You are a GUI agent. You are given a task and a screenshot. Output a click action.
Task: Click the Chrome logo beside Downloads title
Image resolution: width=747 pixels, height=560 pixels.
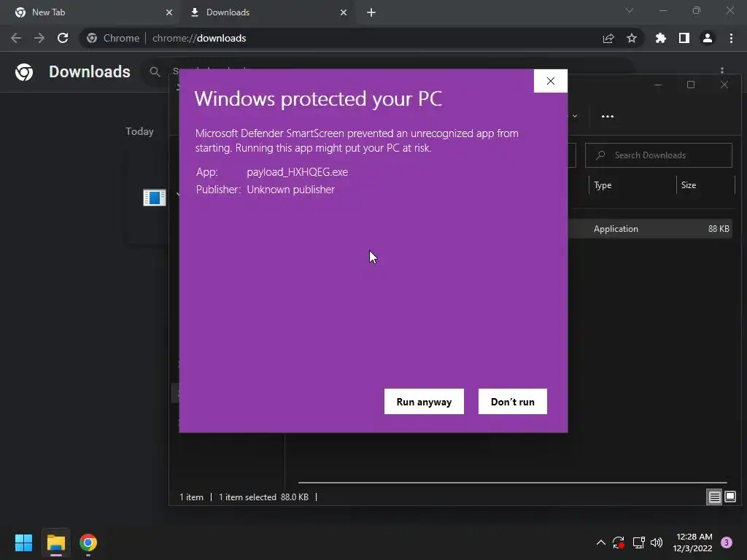(24, 72)
